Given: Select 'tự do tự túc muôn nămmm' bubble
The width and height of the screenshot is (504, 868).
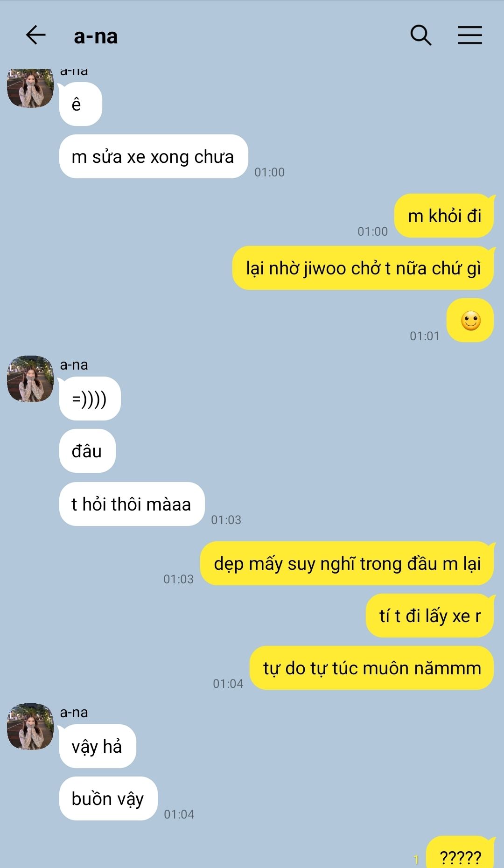Looking at the screenshot, I should [x=371, y=668].
